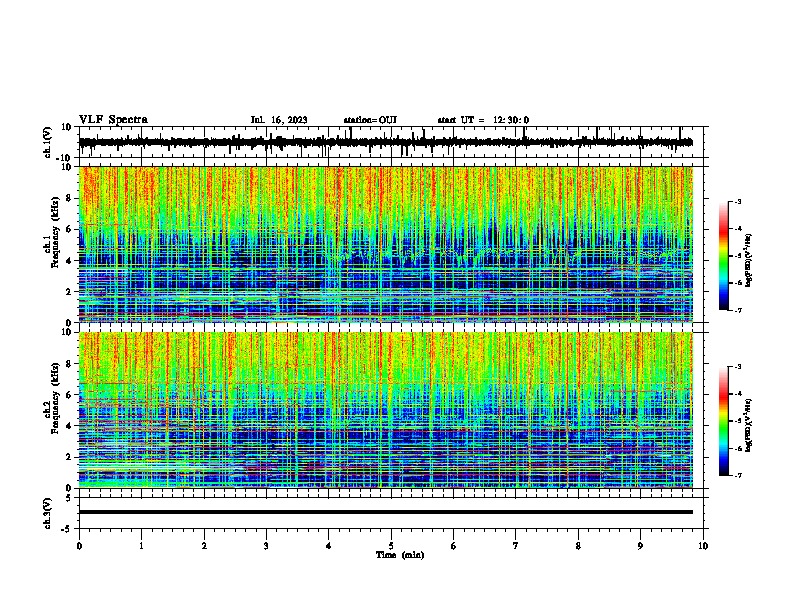Viewport: 792px width, 612px height.
Task: Click the ch.3 flat voltage trace
Action: coord(386,512)
